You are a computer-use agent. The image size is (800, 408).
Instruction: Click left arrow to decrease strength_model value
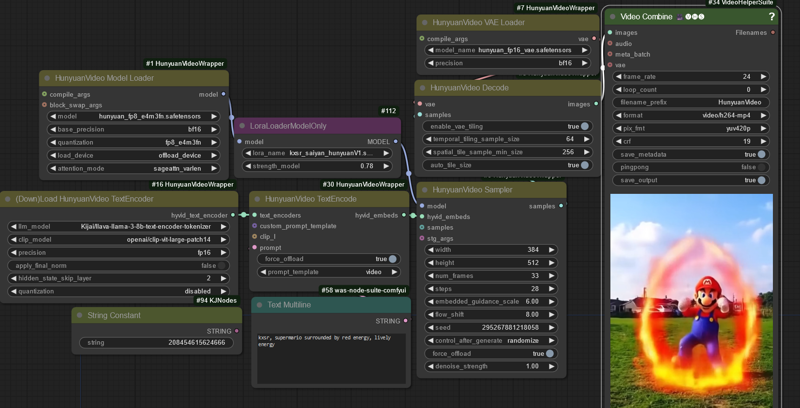click(248, 166)
